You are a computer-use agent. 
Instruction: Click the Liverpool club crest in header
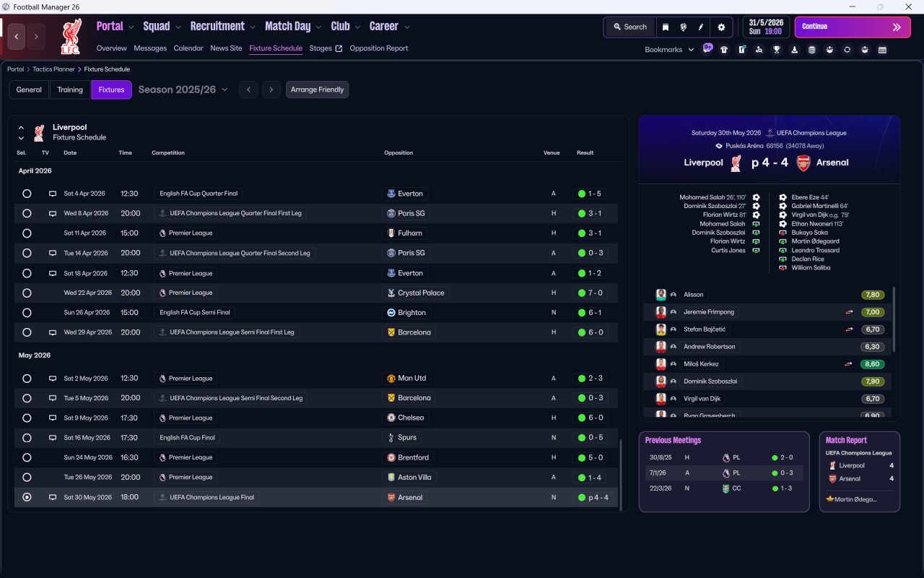click(x=71, y=36)
